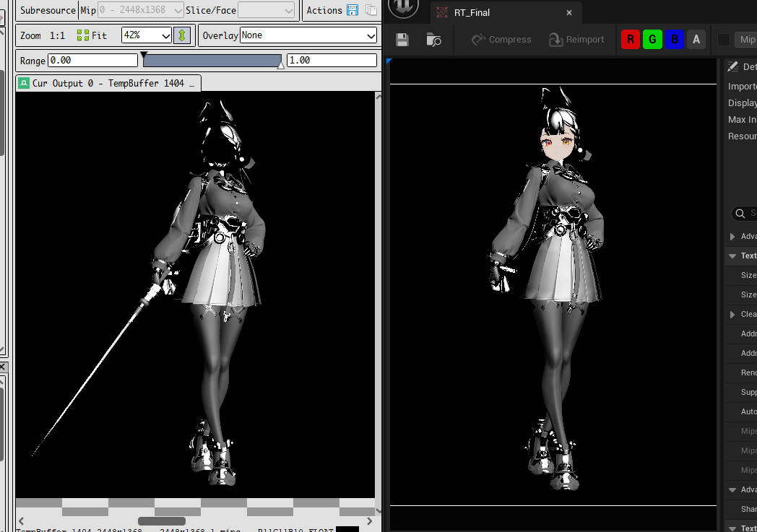Screen dimensions: 757x532
Task: Save the asset with floppy disk icon
Action: (402, 40)
